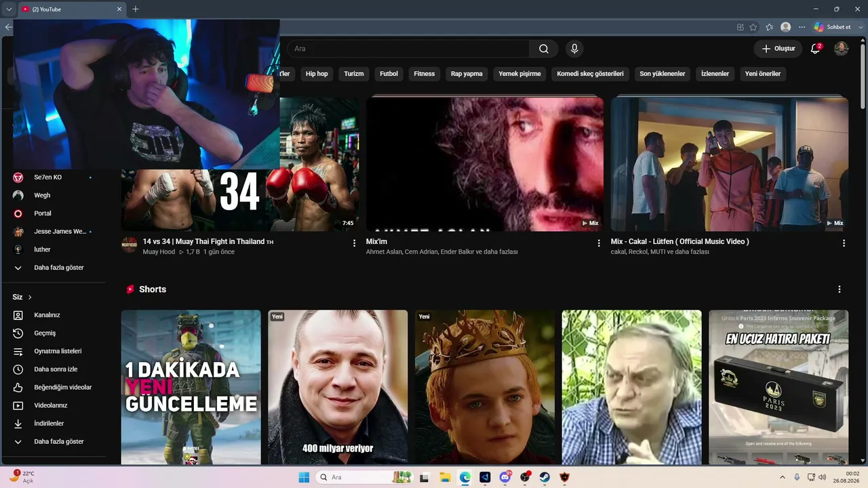Select the İzlenenler filter chip
Image resolution: width=868 pixels, height=488 pixels.
[715, 74]
